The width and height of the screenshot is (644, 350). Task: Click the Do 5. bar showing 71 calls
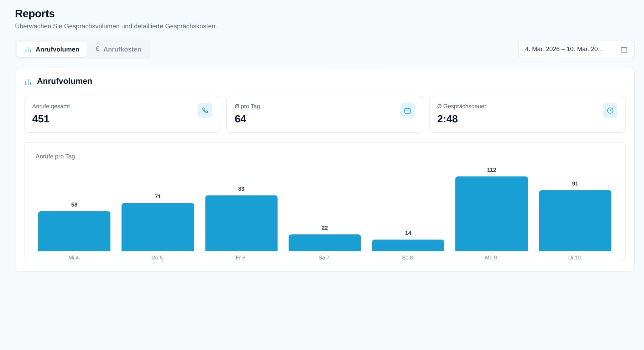point(158,227)
